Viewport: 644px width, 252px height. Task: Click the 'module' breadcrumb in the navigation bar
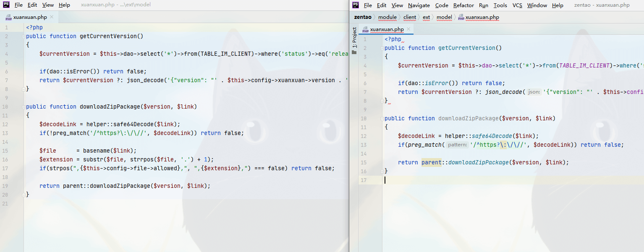click(387, 17)
